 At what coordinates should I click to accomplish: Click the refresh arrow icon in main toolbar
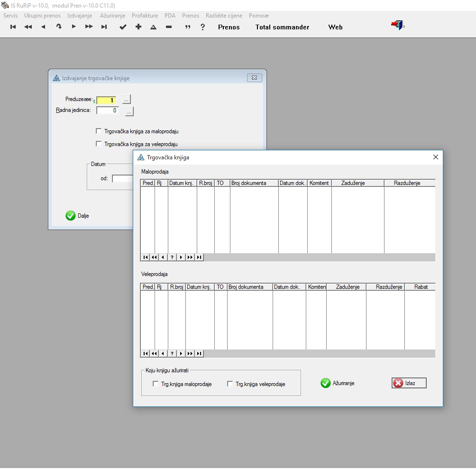(x=59, y=27)
